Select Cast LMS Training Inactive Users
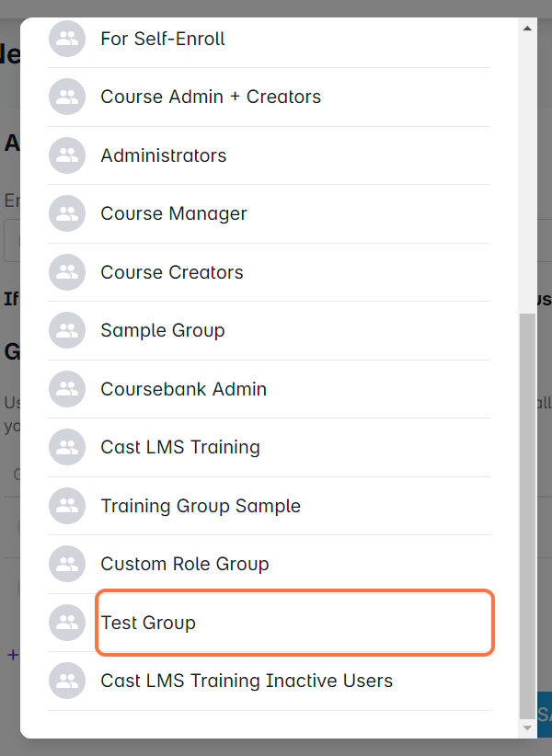 pos(247,681)
